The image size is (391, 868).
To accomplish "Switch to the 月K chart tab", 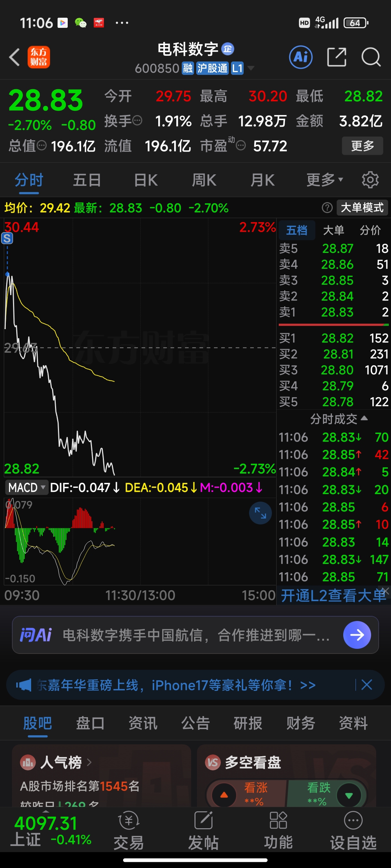I will 263,180.
